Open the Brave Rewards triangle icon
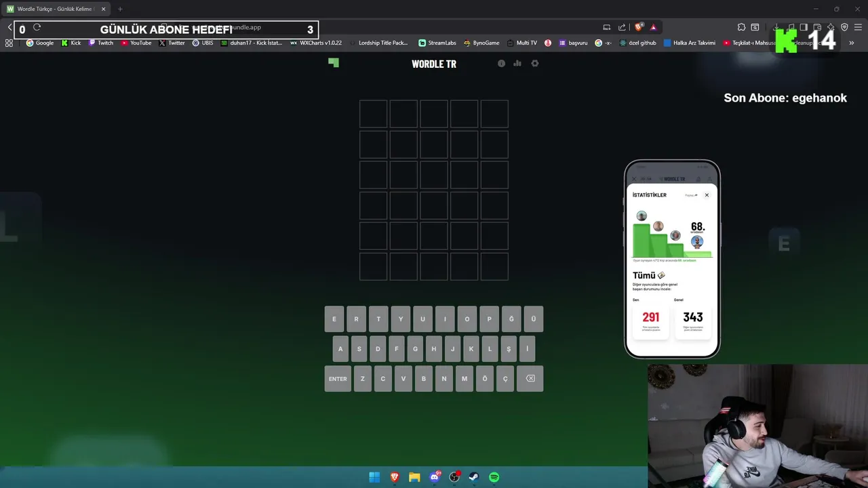 tap(653, 27)
